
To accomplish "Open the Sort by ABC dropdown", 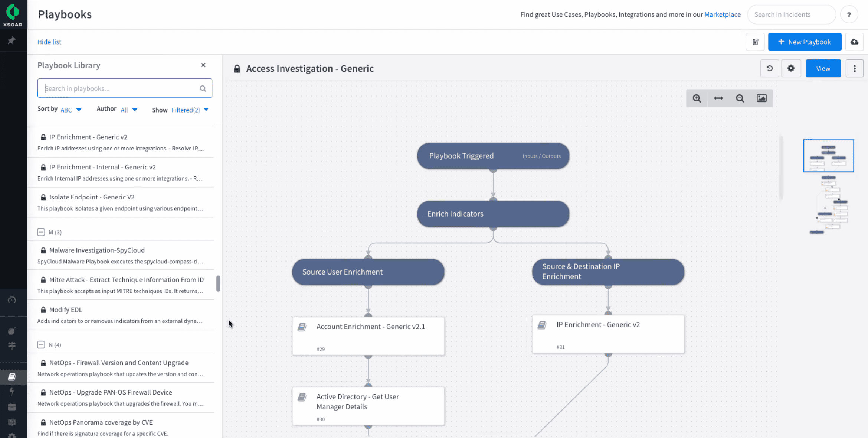I will point(71,110).
